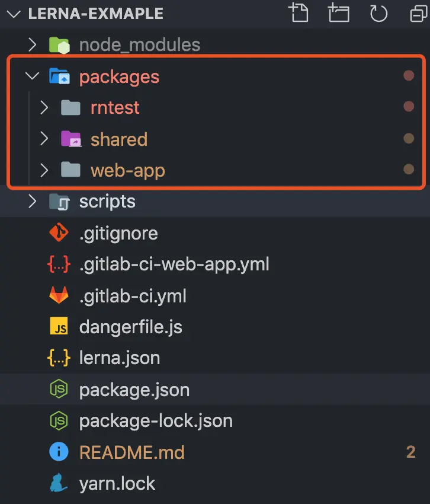Click the GitLab fox icon beside .gitlab-ci.yml
Screen dimensions: 430x504
[59, 295]
